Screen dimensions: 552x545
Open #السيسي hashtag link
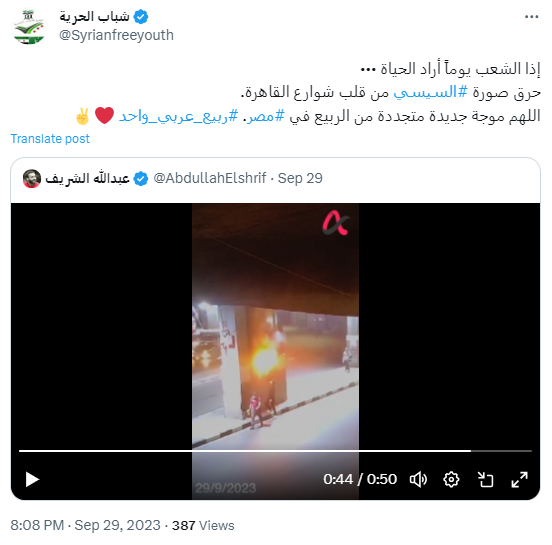pyautogui.click(x=430, y=92)
